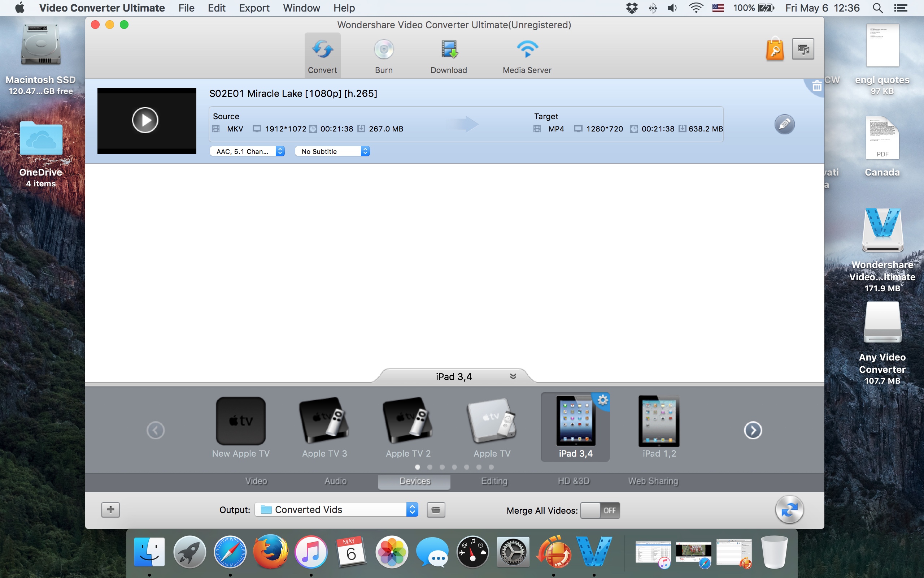Open the Convert tab in toolbar
The height and width of the screenshot is (578, 924).
pyautogui.click(x=322, y=56)
